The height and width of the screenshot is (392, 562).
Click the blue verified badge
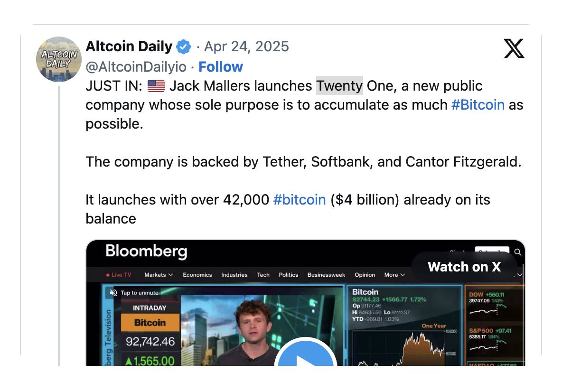184,47
